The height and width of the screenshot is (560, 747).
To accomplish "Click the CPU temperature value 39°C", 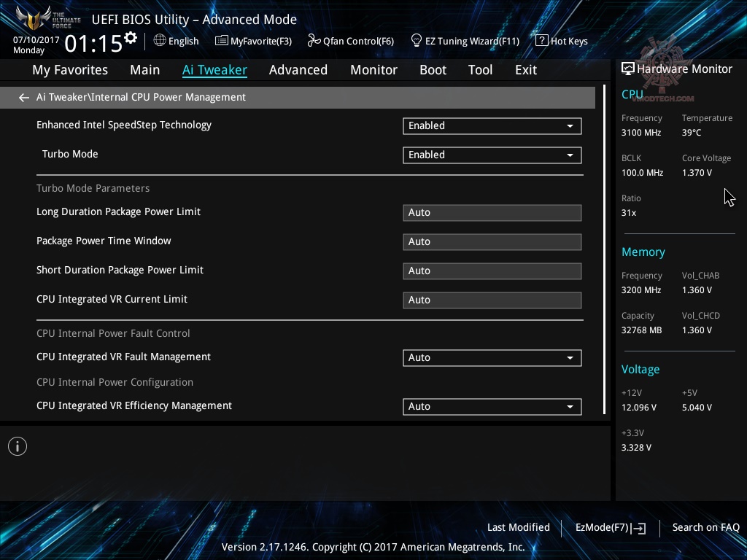I will tap(692, 133).
